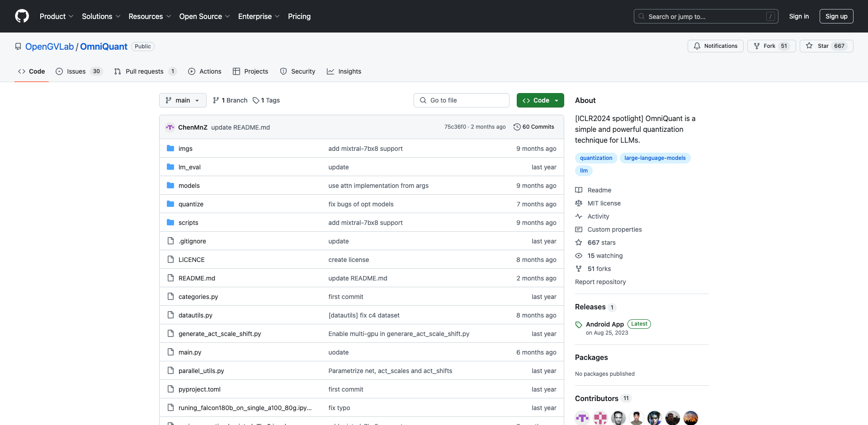Screen dimensions: 868x425
Task: Open the Actions tab
Action: click(x=205, y=71)
